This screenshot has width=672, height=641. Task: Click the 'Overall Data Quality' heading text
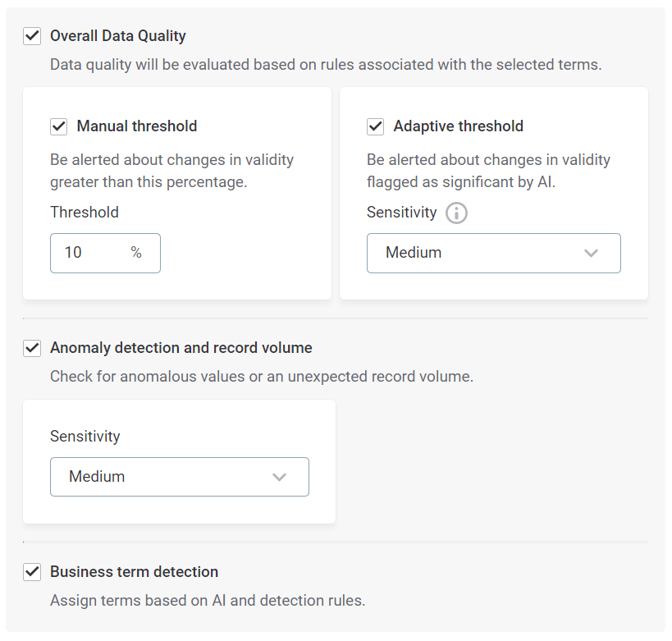coord(118,36)
